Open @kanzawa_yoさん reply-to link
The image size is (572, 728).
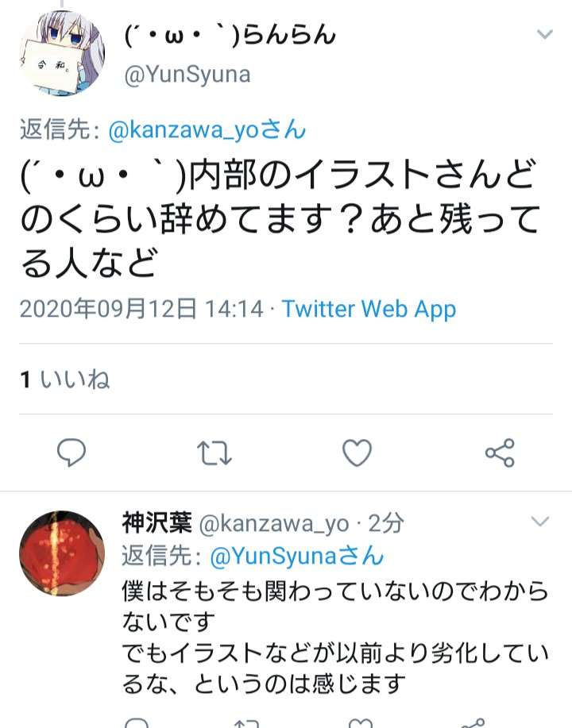tap(207, 129)
